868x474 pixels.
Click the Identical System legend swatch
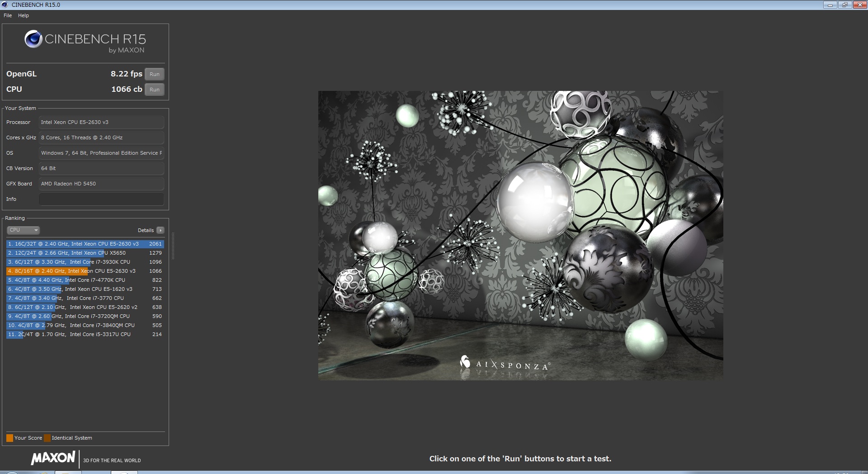pos(47,438)
